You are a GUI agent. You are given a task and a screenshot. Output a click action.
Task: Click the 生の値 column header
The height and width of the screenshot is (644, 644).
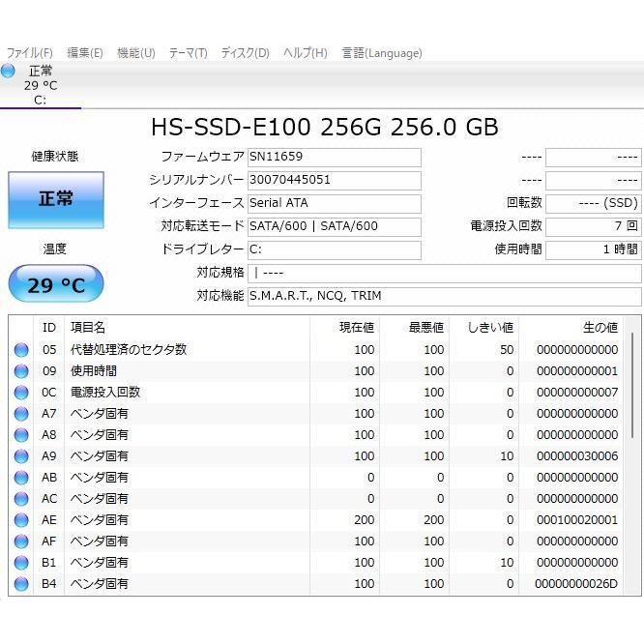click(x=571, y=328)
